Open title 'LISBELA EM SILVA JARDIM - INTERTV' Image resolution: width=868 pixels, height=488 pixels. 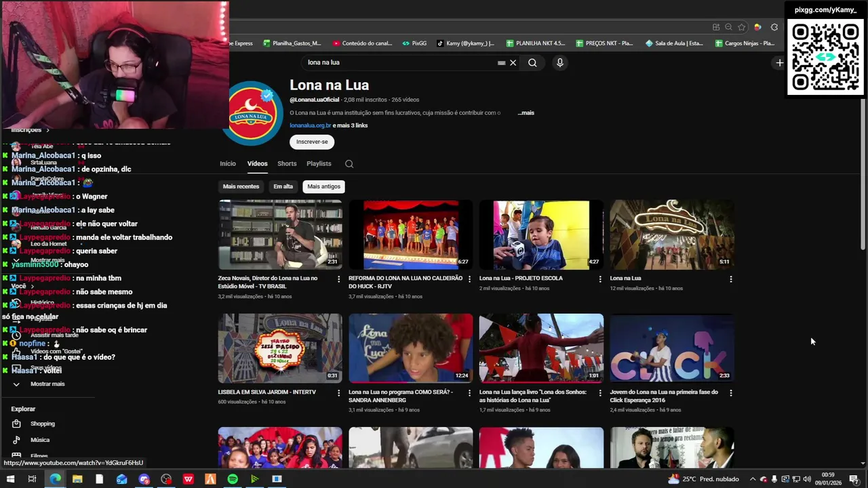point(267,392)
